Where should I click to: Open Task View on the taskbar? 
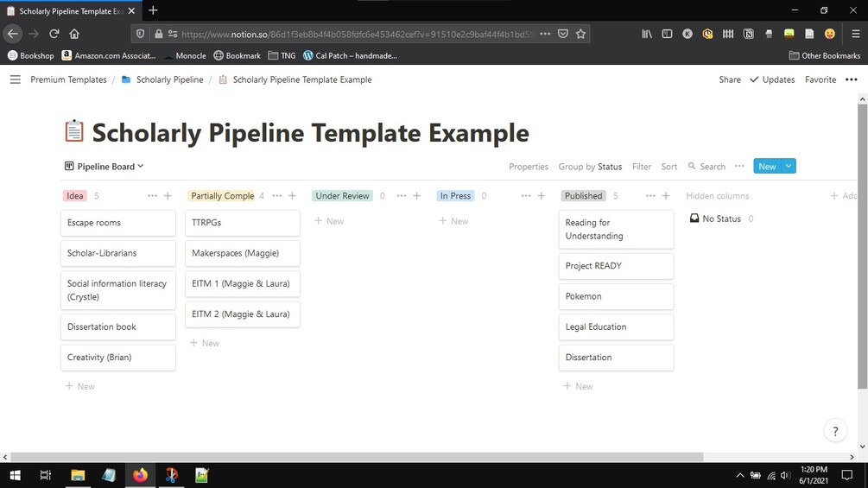click(46, 475)
